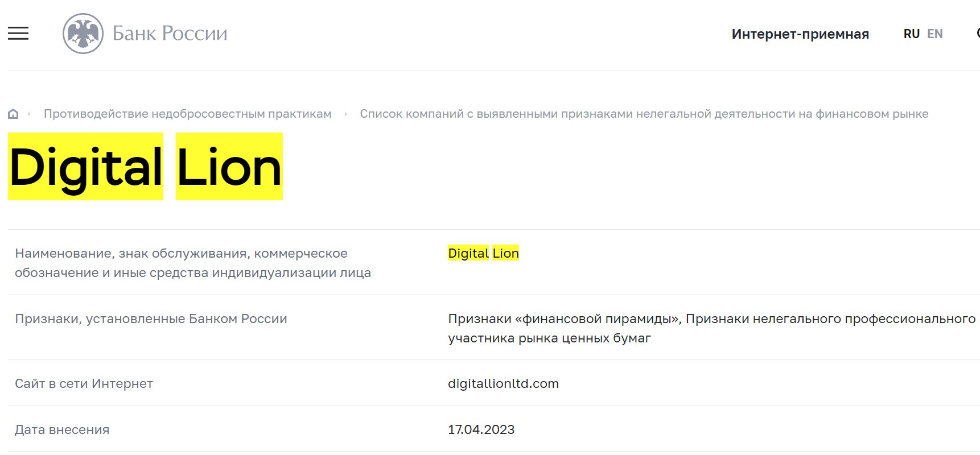This screenshot has width=980, height=455.
Task: Open Список компаний с выявленными признаками breadcrumb
Action: tap(644, 114)
